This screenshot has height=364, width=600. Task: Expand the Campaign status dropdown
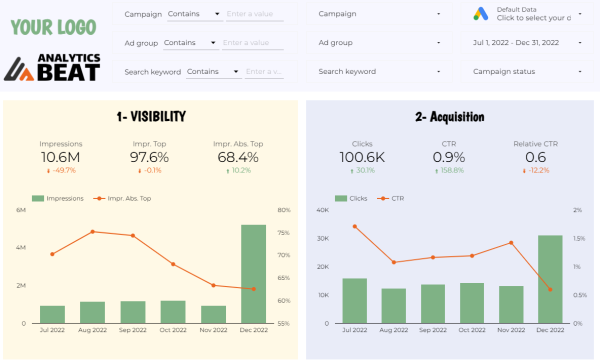527,72
